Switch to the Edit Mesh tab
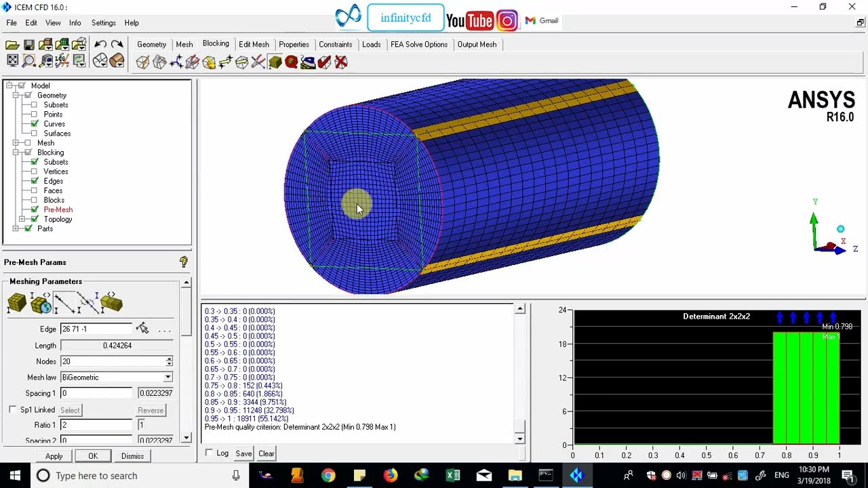 pyautogui.click(x=254, y=44)
